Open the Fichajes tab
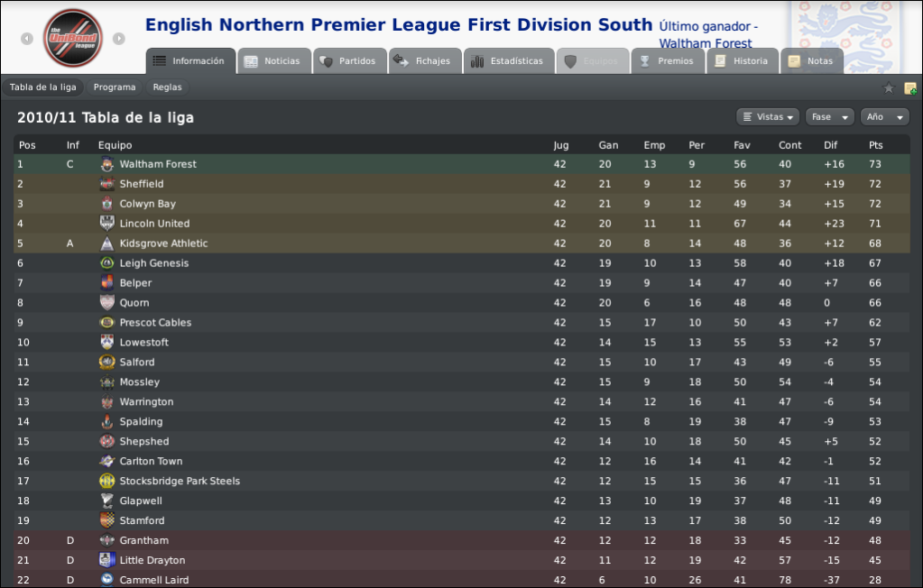 point(424,60)
